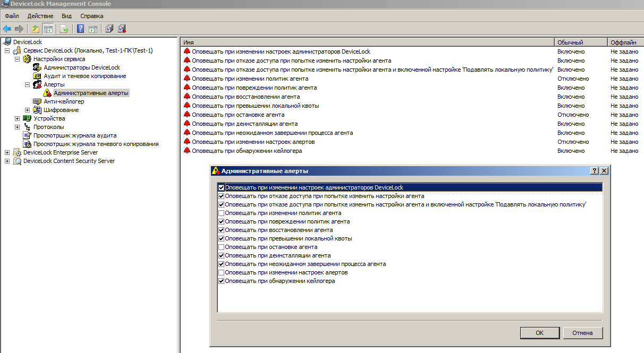Select Анти-кейлогер in the tree
This screenshot has width=644, height=353.
64,101
